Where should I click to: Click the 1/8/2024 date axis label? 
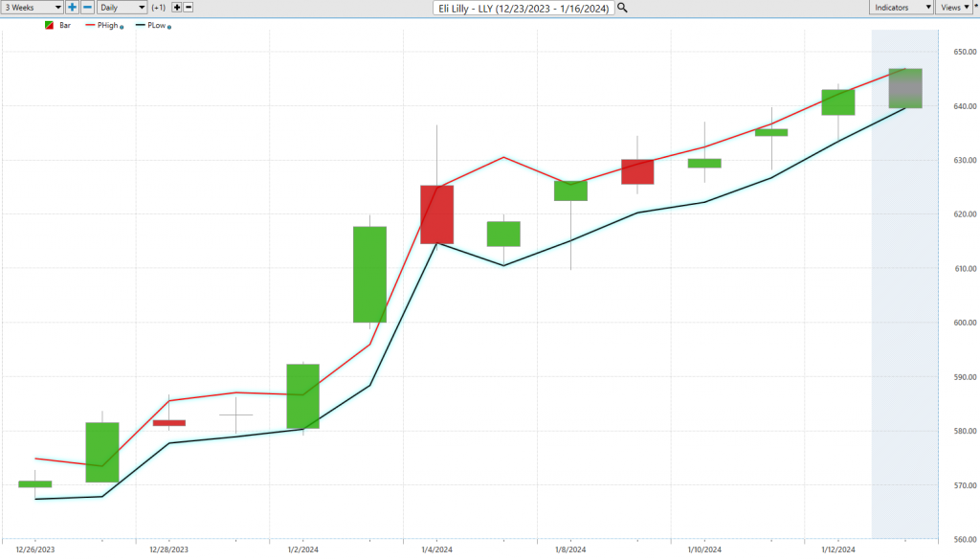tap(570, 550)
